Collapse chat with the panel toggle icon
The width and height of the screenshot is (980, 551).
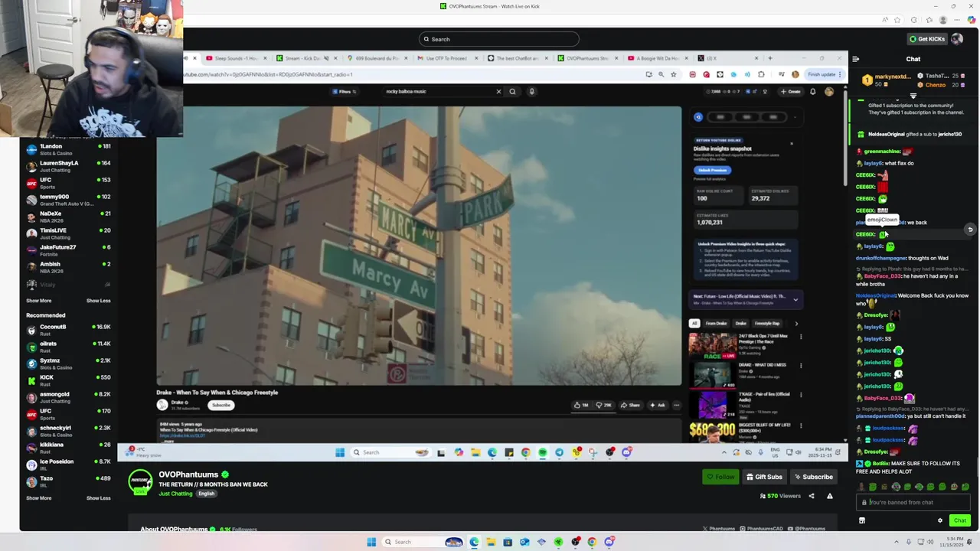point(855,59)
